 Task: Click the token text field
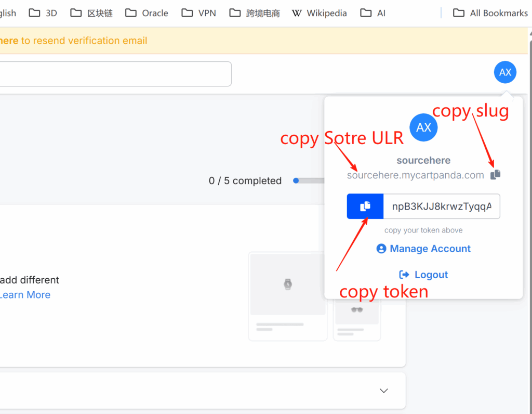point(442,206)
